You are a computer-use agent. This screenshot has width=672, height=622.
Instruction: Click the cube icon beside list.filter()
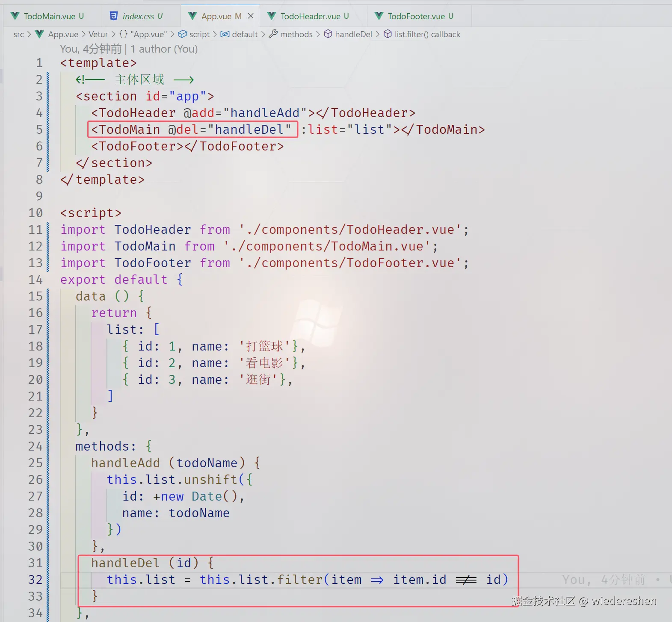tap(388, 34)
